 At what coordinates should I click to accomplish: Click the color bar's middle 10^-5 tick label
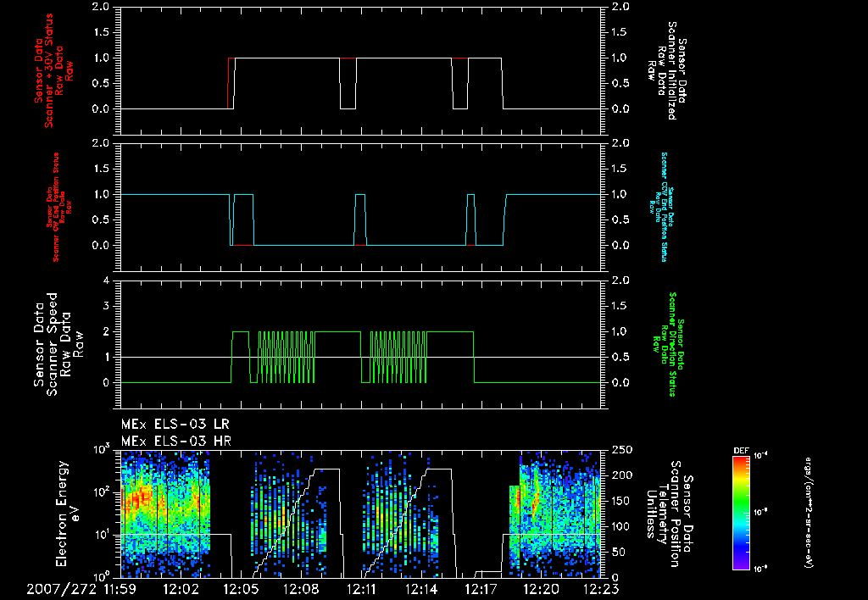[761, 513]
